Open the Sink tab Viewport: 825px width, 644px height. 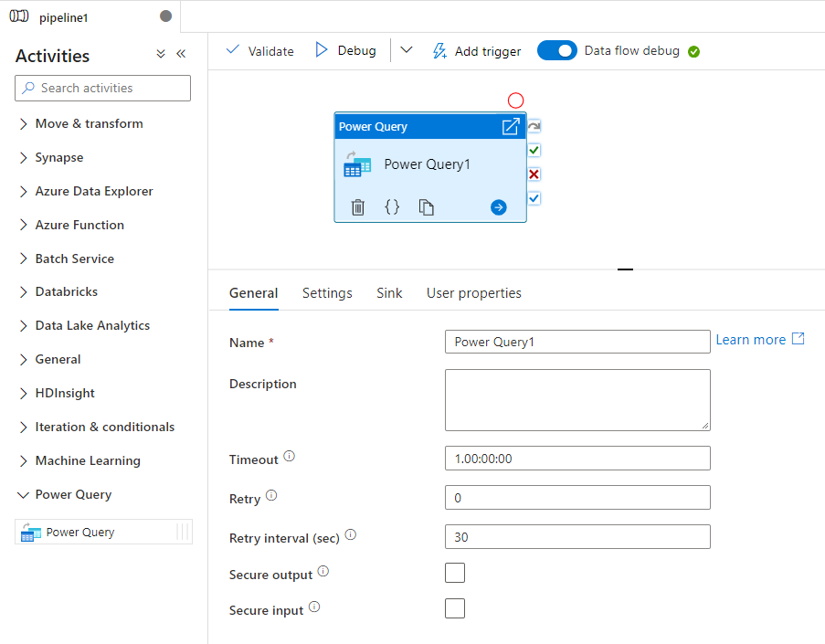coord(389,293)
